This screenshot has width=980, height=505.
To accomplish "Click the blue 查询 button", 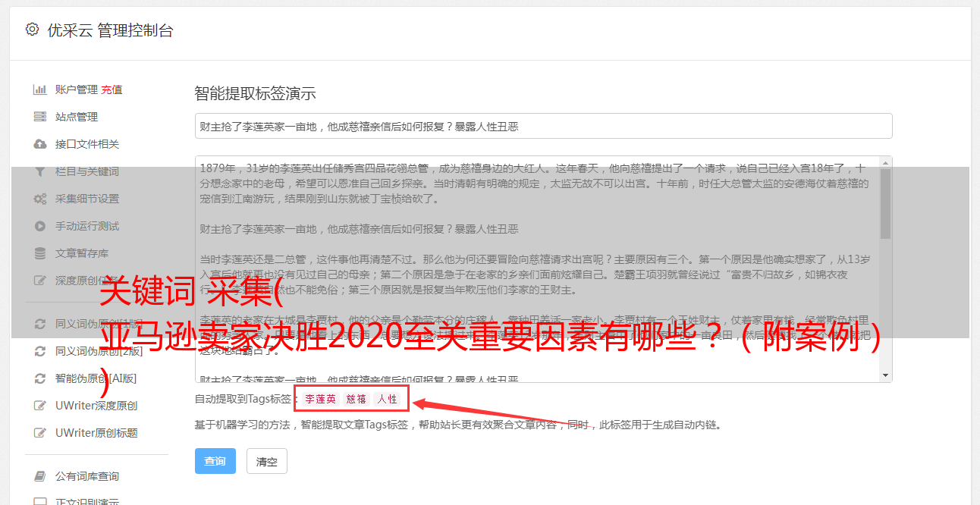I will [x=215, y=461].
